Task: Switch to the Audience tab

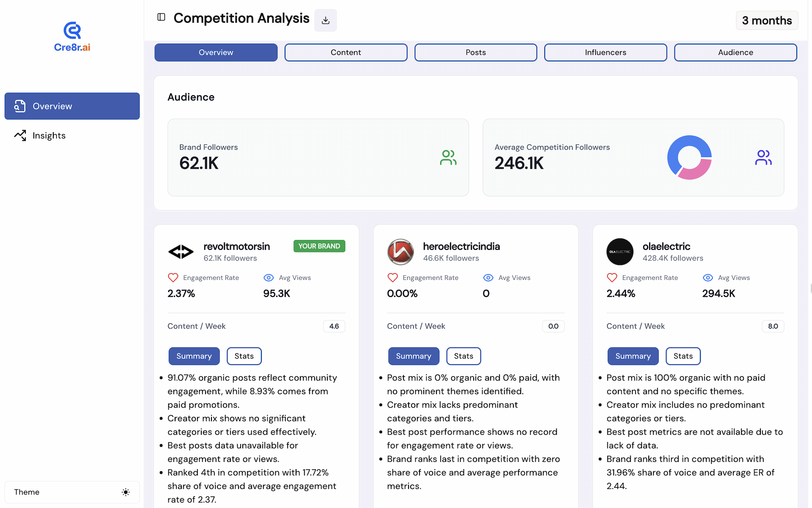Action: click(735, 52)
